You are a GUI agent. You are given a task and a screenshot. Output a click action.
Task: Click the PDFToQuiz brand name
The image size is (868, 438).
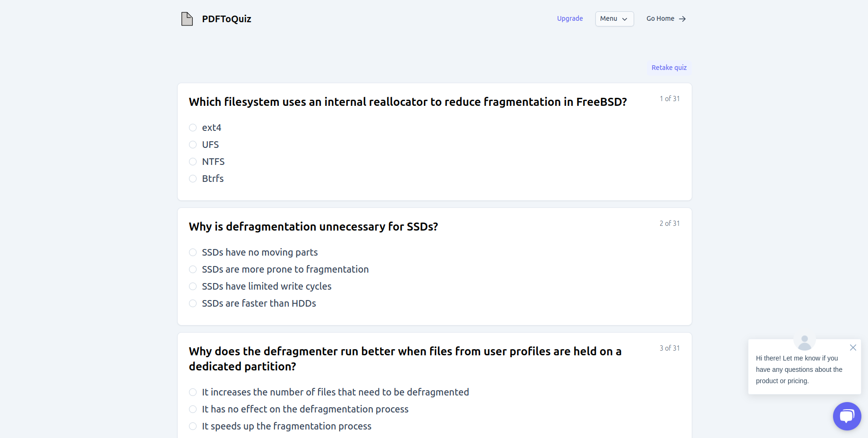pyautogui.click(x=226, y=19)
